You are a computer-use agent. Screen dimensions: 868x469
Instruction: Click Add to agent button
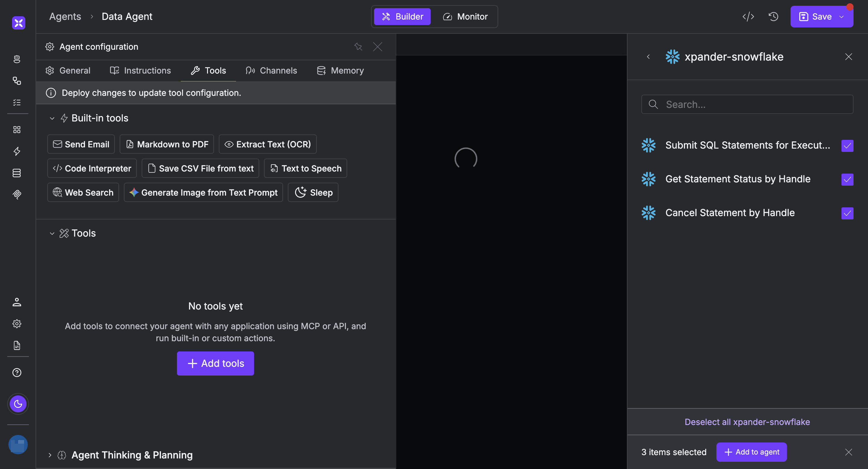(x=751, y=452)
